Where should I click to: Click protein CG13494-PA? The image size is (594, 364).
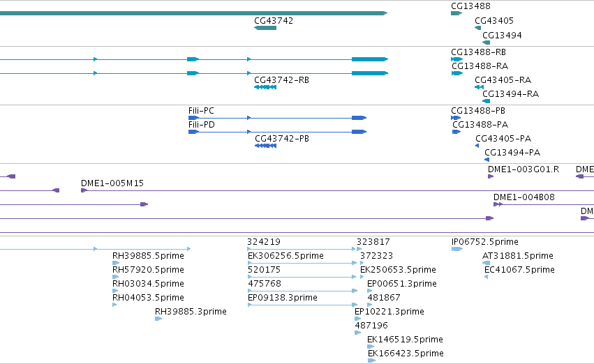(512, 153)
